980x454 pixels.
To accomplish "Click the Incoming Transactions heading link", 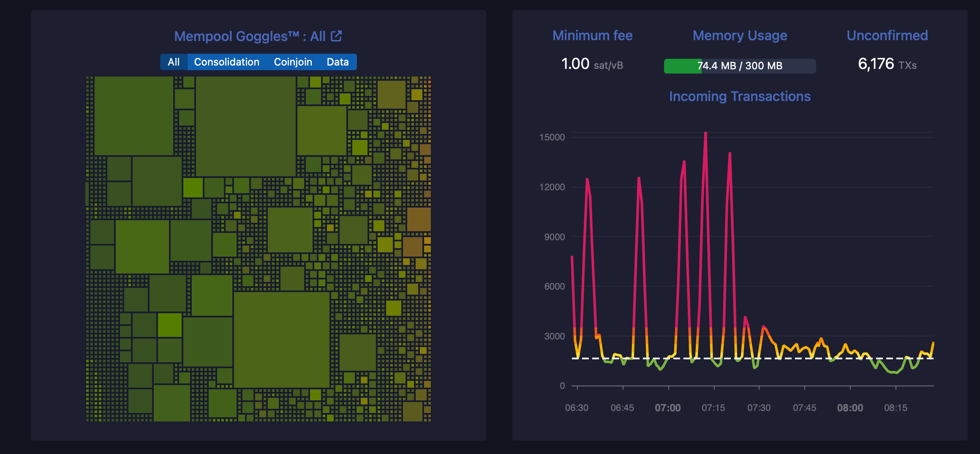I will pyautogui.click(x=740, y=96).
